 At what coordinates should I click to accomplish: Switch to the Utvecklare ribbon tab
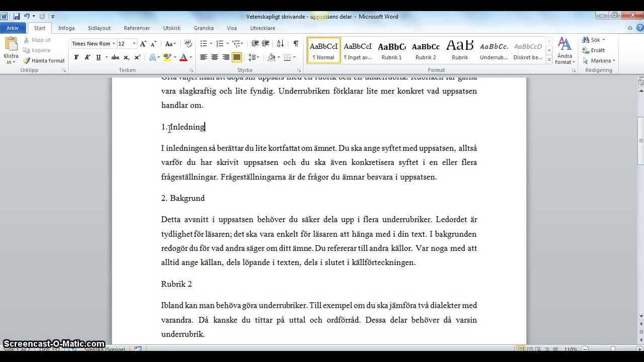(263, 28)
